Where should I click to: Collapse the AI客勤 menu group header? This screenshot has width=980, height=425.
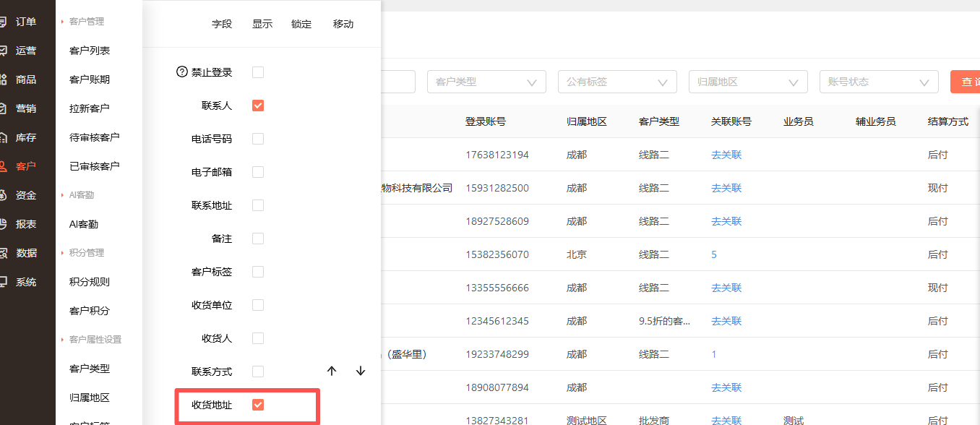click(x=77, y=195)
